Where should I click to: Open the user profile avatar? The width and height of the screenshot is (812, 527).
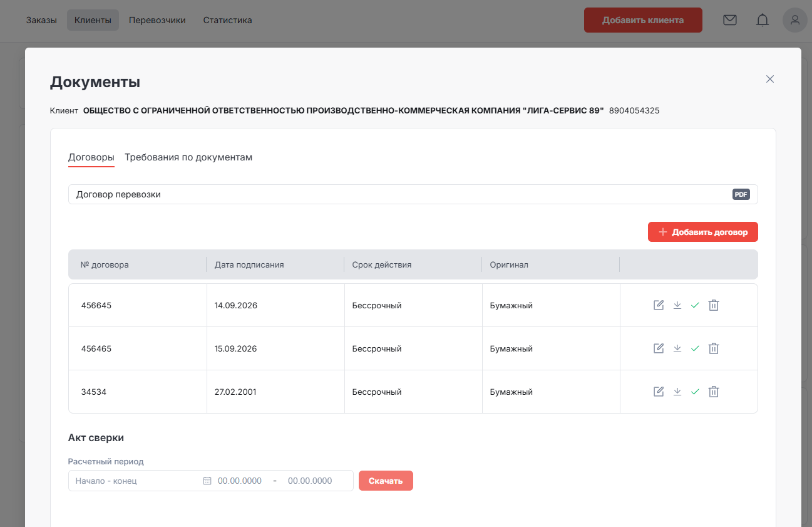coord(795,20)
